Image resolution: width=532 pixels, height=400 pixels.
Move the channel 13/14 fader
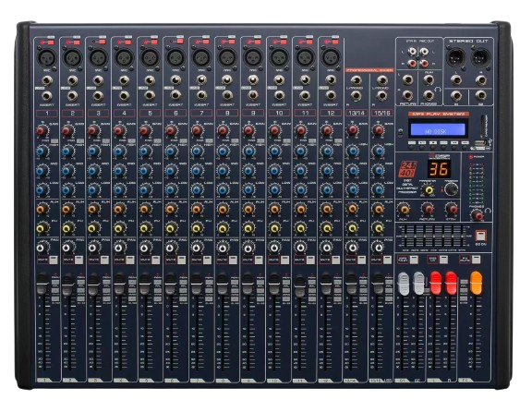(x=351, y=284)
